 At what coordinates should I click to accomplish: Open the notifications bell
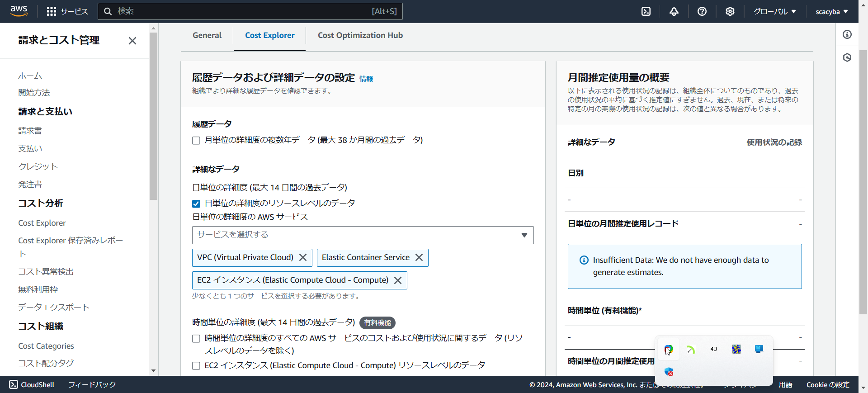point(674,11)
